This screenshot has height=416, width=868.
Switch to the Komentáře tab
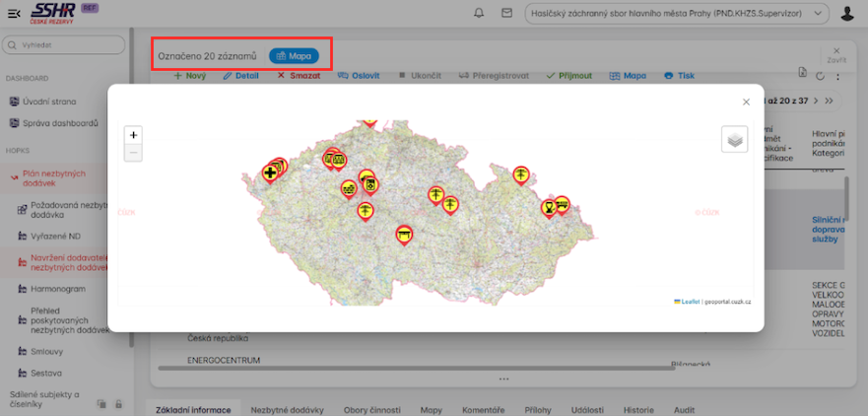tap(483, 409)
